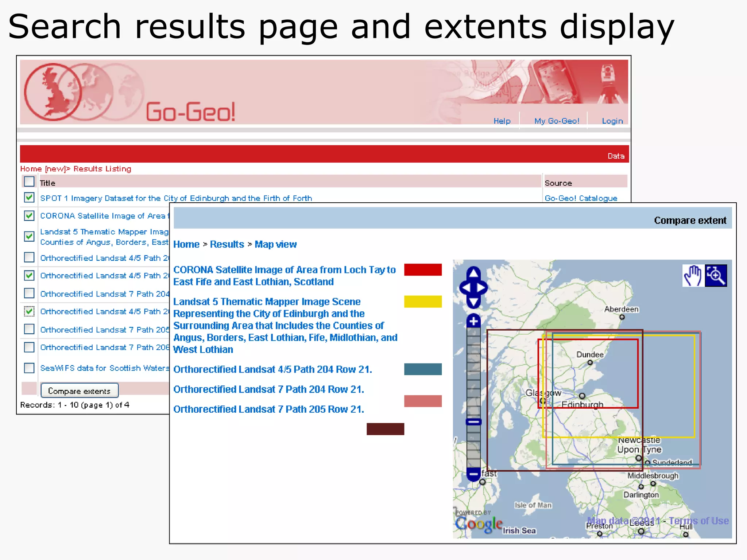This screenshot has height=560, width=747.
Task: Click Home breadcrumb in Compare extent window
Action: pos(186,244)
